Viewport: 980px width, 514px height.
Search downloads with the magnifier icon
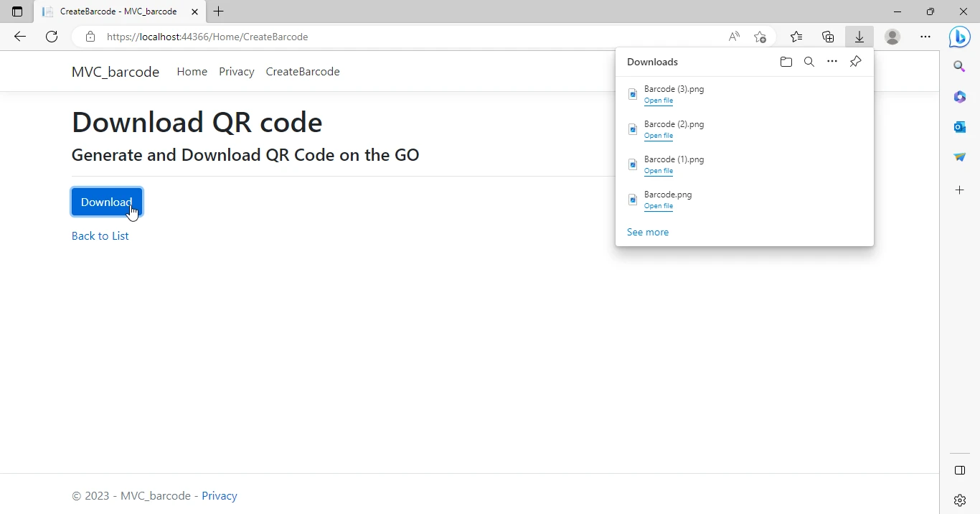[x=809, y=62]
